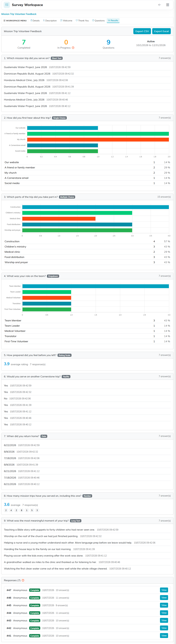The height and width of the screenshot is (644, 176).
Task: Click the '15 answer(s)' count on question 3
Action: click(164, 197)
